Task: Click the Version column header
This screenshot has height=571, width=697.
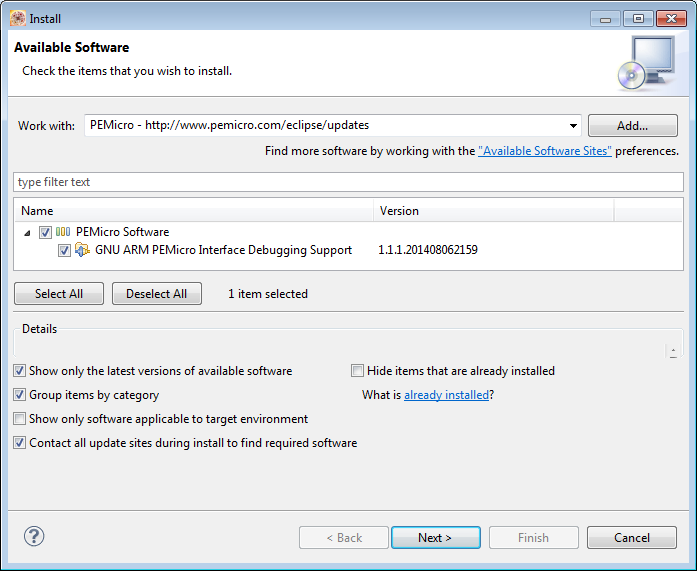Action: [493, 211]
